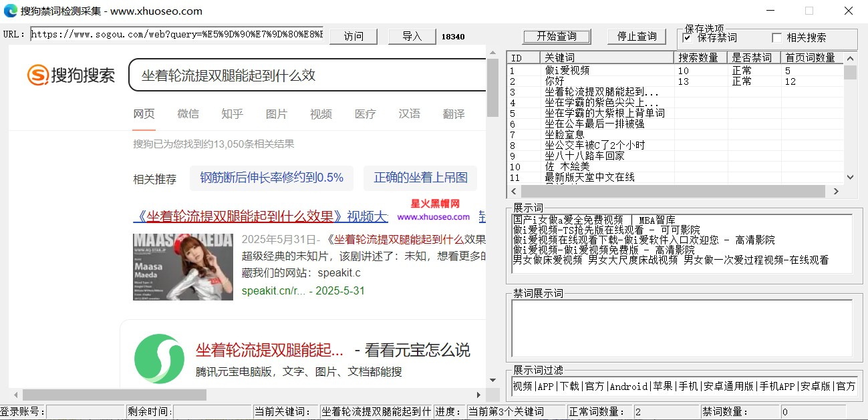Click the 导入 button
Image resolution: width=868 pixels, height=420 pixels.
coord(412,36)
